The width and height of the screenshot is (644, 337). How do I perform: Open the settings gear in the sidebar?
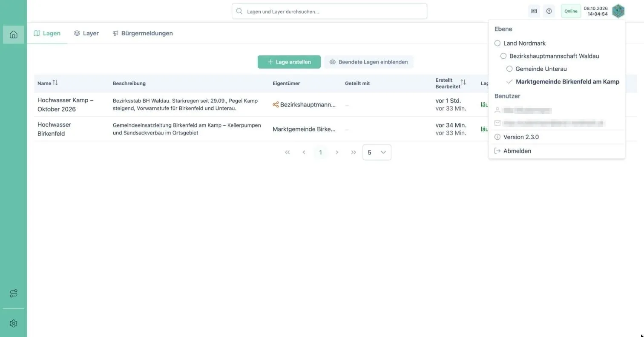coord(13,323)
